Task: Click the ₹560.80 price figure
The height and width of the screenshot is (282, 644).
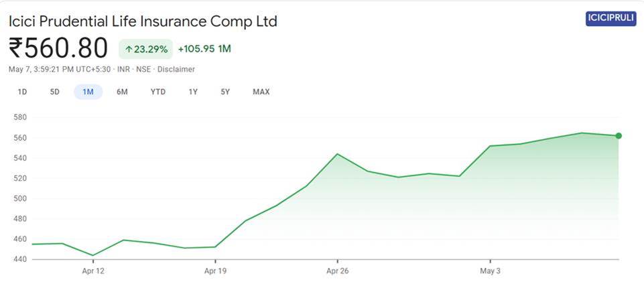Action: click(x=58, y=48)
